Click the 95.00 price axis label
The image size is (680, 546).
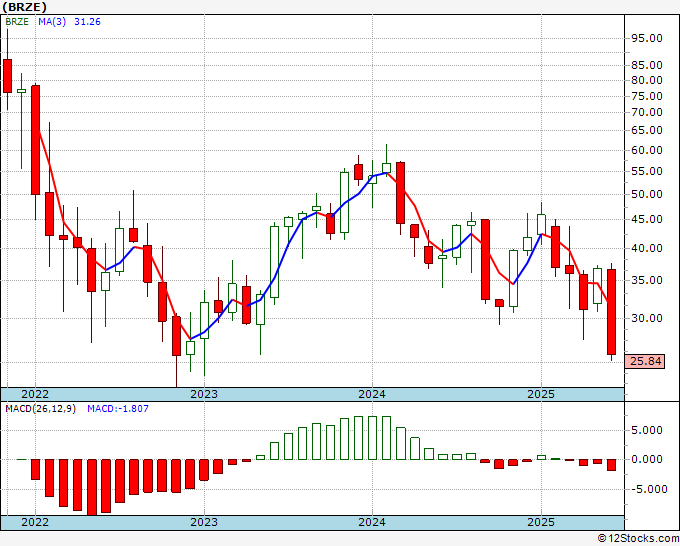coord(647,38)
